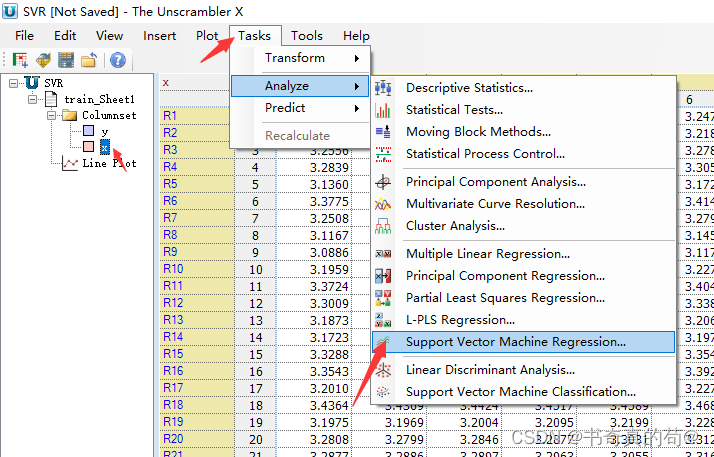714x457 pixels.
Task: Click the Linear Discriminant Analysis icon
Action: [x=383, y=370]
